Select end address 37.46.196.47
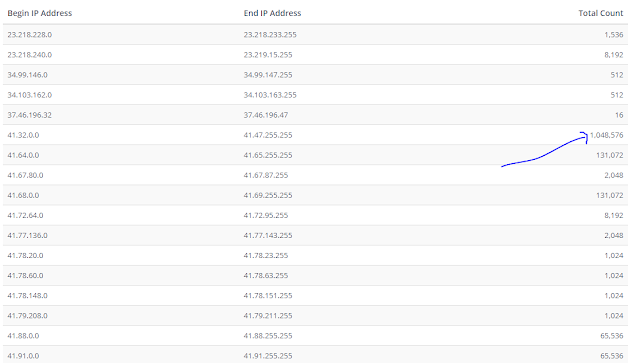This screenshot has width=640, height=363. click(266, 115)
